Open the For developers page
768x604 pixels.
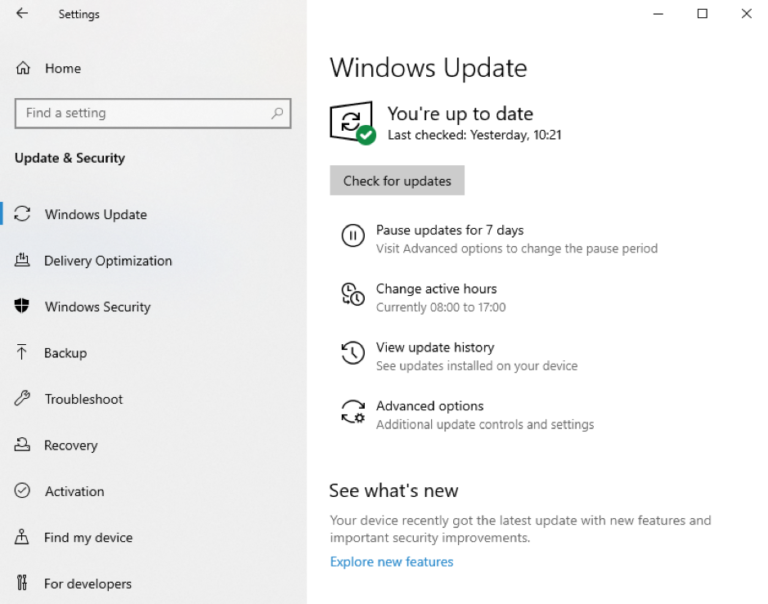click(x=88, y=583)
